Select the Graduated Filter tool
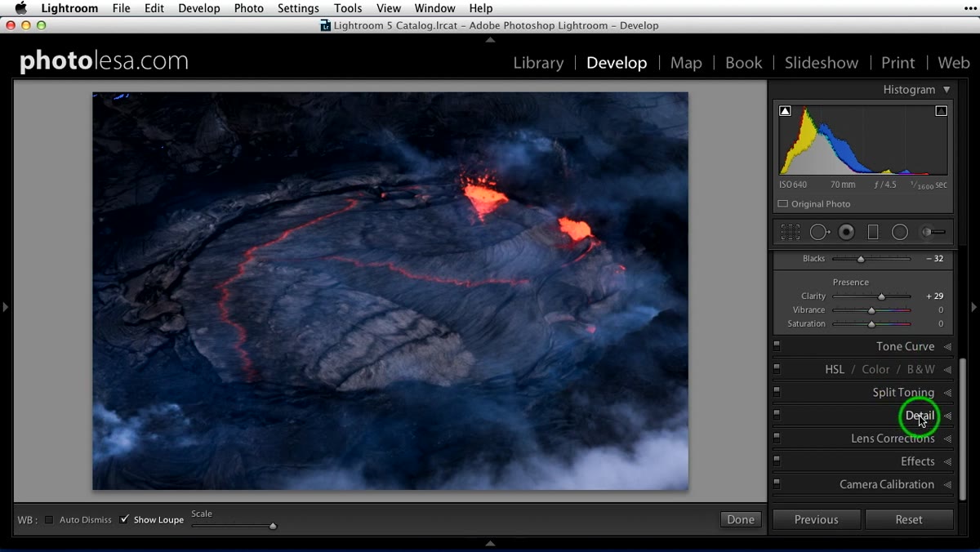Screen dimensions: 980x552 [873, 233]
